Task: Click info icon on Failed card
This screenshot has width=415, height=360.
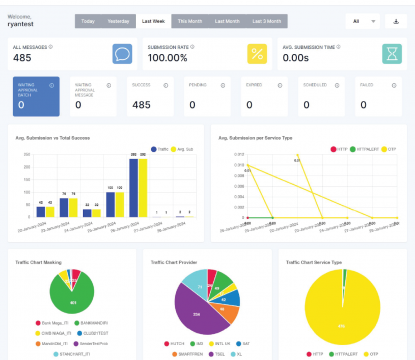Action: 394,86
